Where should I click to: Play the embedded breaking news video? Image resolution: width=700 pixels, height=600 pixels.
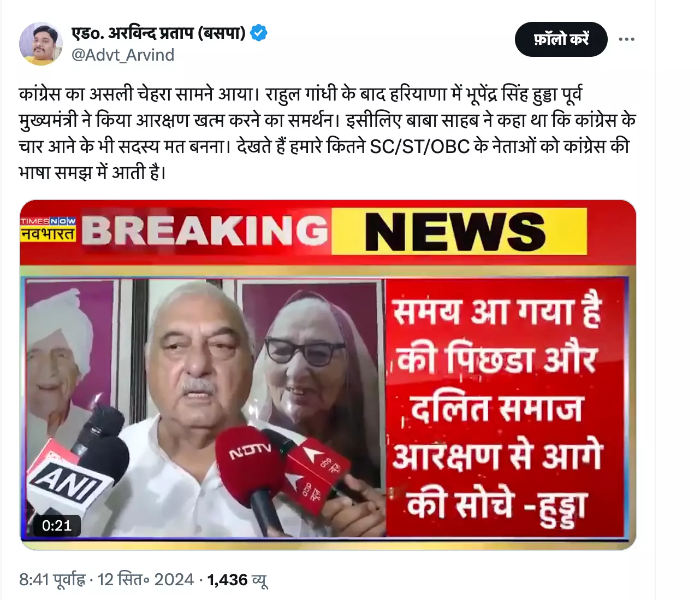click(328, 375)
